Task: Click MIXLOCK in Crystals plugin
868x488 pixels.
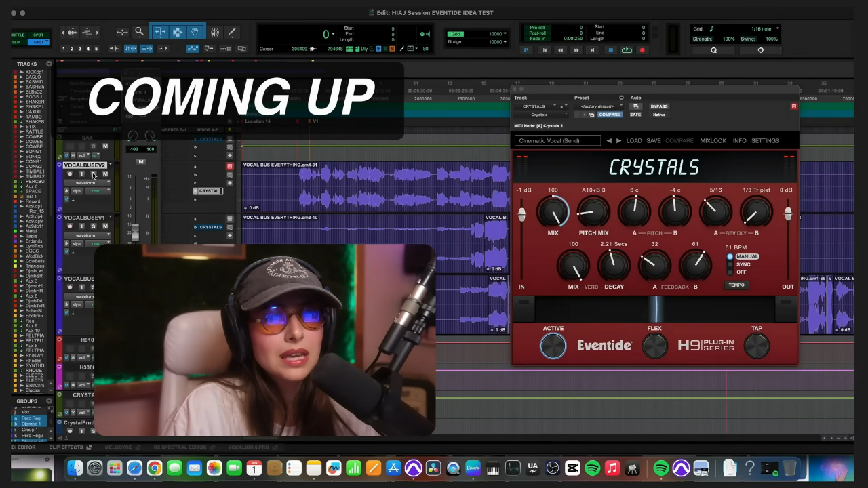Action: (x=713, y=141)
